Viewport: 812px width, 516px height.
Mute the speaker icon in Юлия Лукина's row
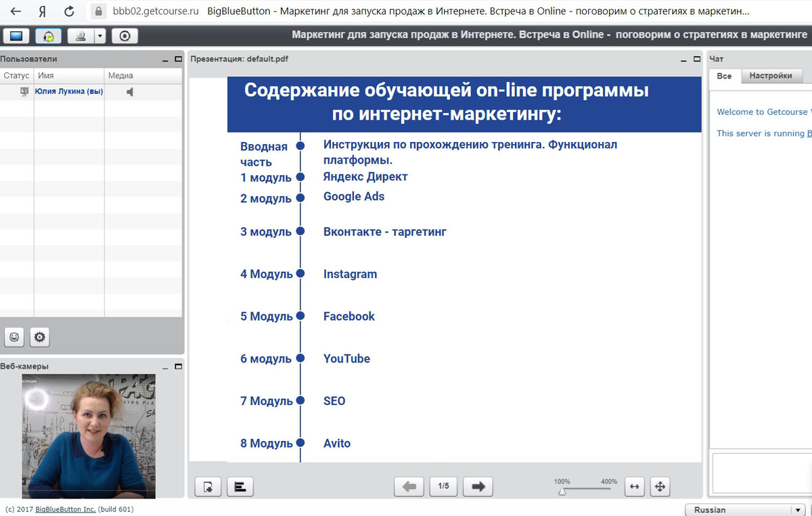[130, 92]
